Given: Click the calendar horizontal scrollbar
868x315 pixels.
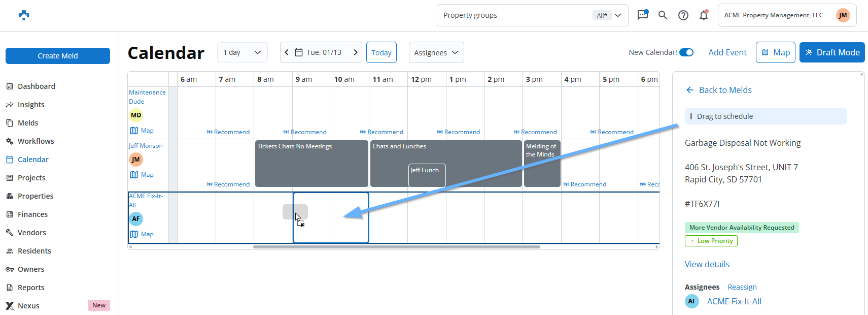Looking at the screenshot, I should pos(396,247).
